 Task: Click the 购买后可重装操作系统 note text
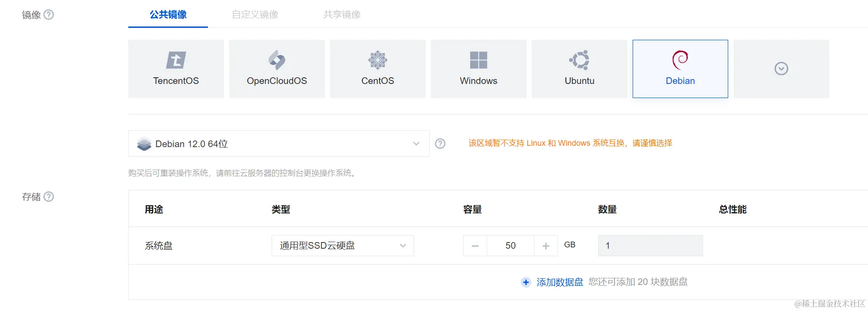pos(243,173)
